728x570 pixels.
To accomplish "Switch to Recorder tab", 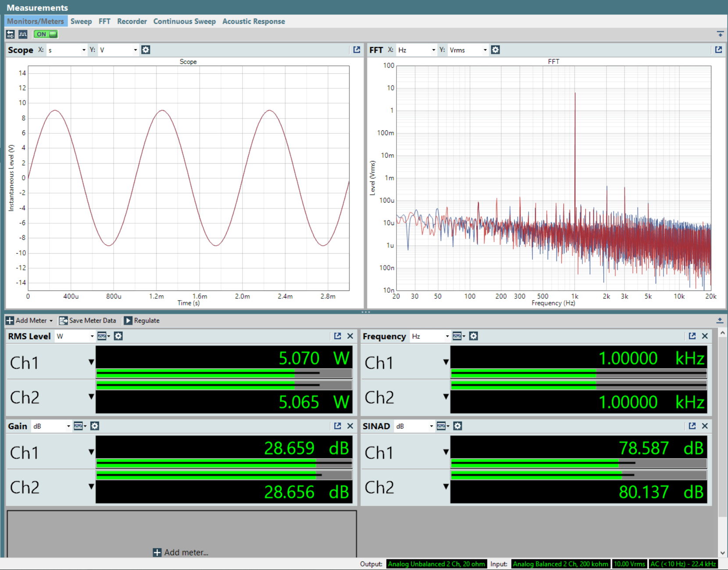I will click(132, 21).
